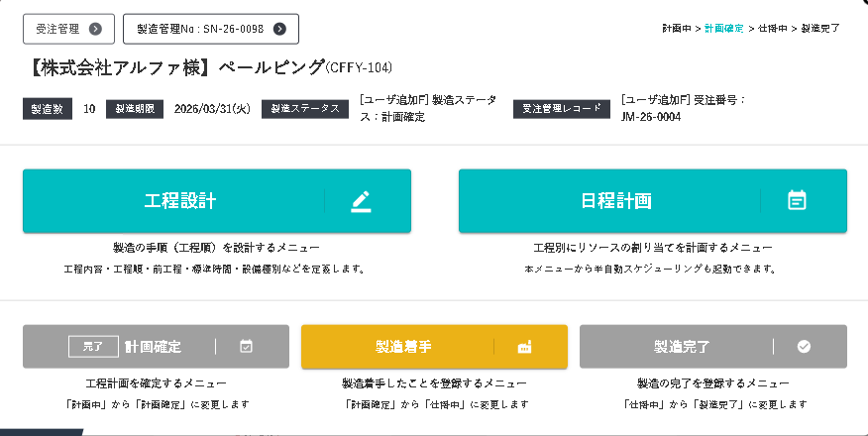The width and height of the screenshot is (868, 436).
Task: Open the 受注管理 page
Action: [x=59, y=29]
